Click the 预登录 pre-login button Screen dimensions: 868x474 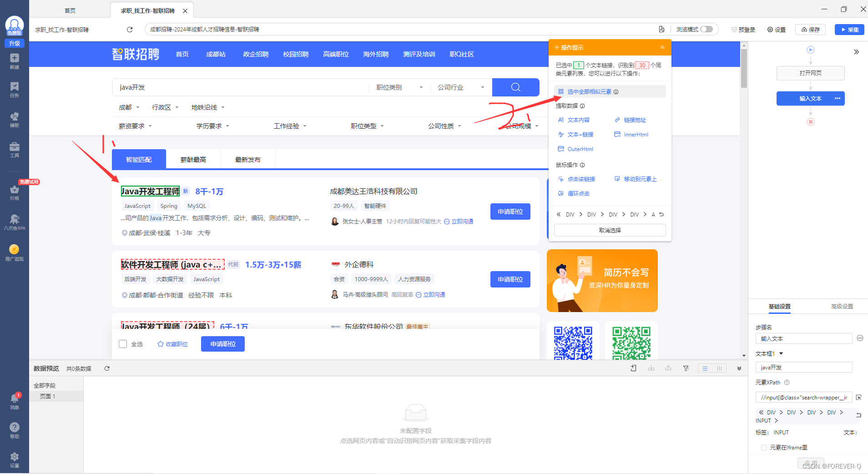pyautogui.click(x=743, y=30)
